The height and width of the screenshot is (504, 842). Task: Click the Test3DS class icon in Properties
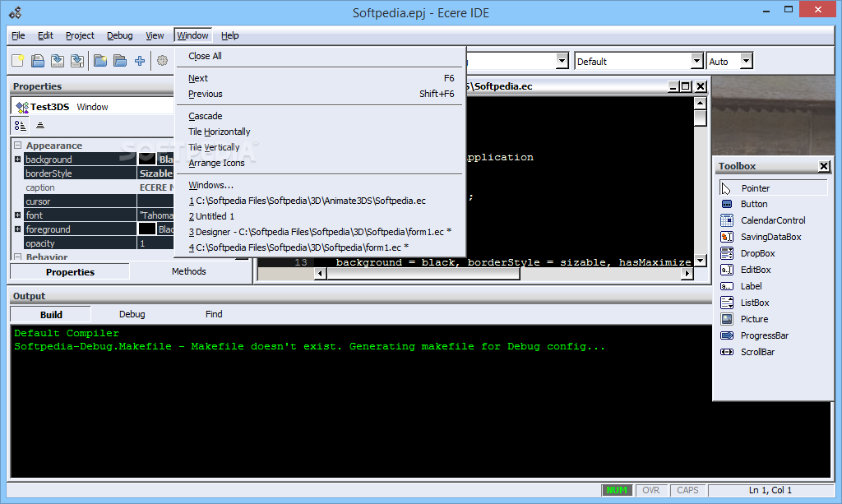[x=22, y=107]
